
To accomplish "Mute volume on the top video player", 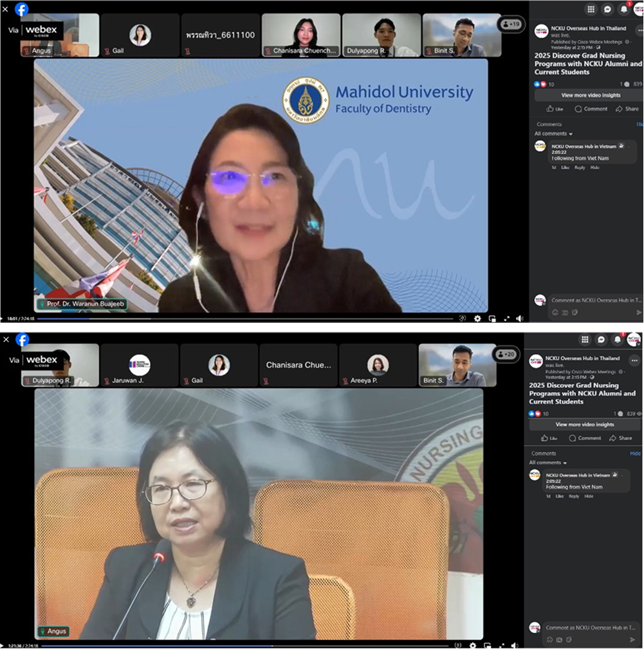I will (520, 318).
